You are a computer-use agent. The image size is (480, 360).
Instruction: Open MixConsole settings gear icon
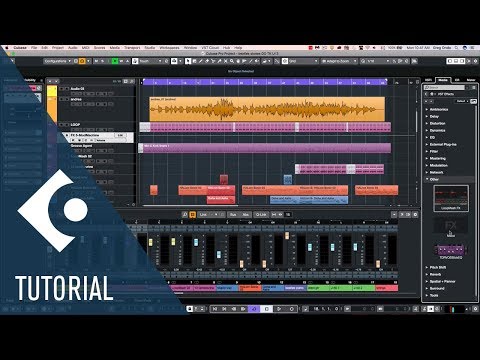click(415, 215)
